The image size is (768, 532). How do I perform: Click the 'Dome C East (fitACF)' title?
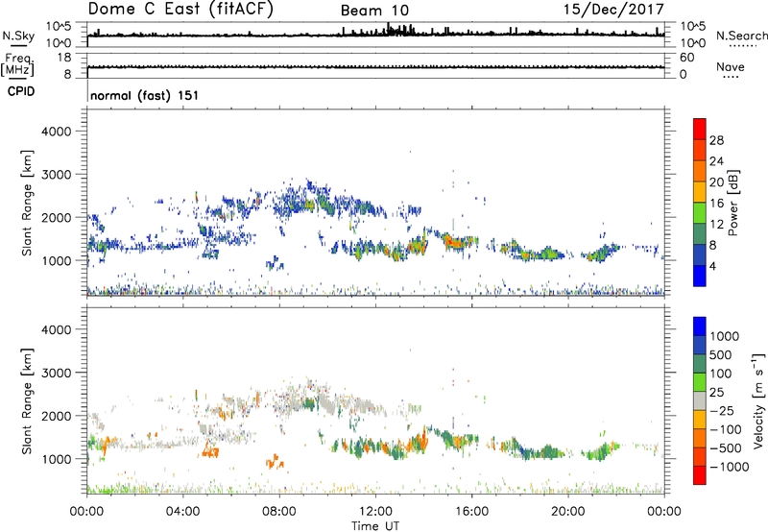(180, 10)
